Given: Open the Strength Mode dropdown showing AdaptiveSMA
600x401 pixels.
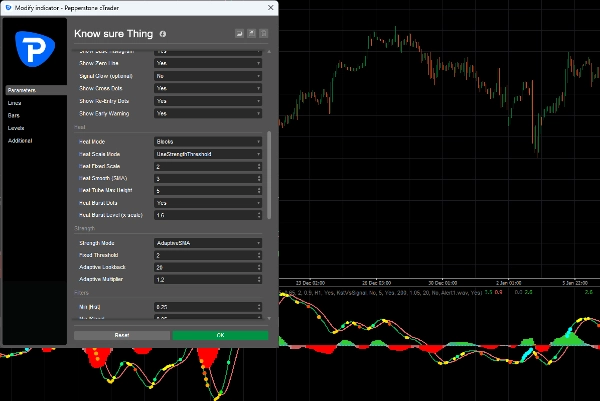Looking at the screenshot, I should point(208,243).
